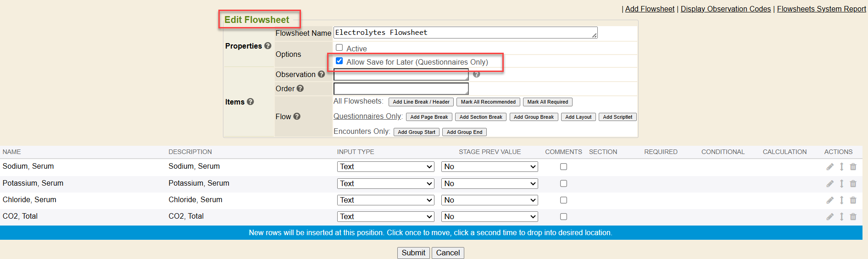Open Input Type dropdown for Sodium, Serum

pos(385,167)
